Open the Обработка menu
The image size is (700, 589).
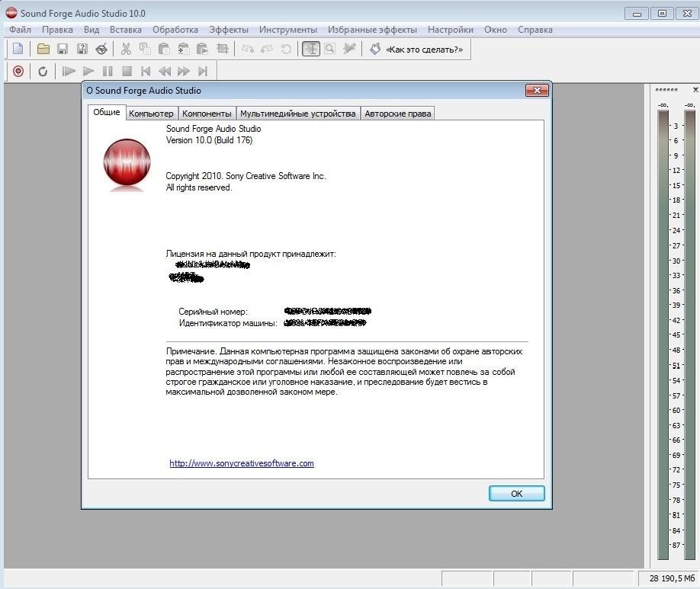tap(175, 30)
